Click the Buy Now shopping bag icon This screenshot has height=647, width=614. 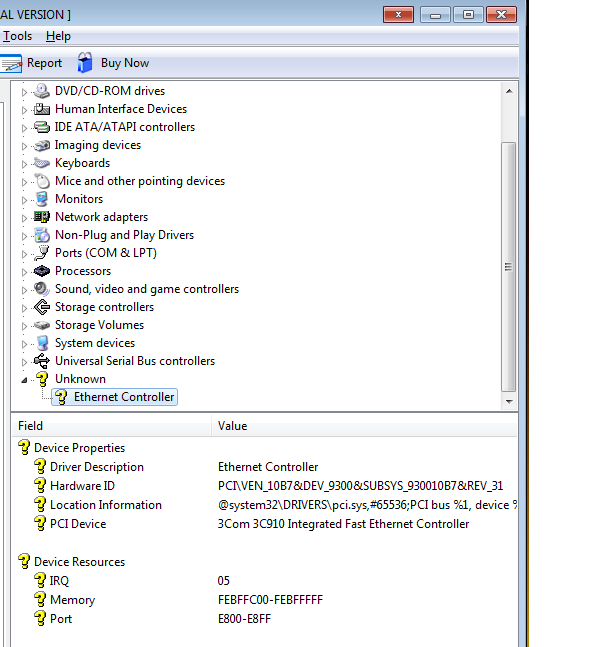point(85,63)
